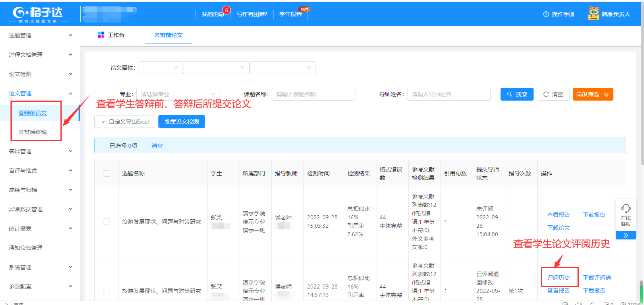Viewport: 644px width, 305px height.
Task: Open 学年报告 with NEW badge
Action: click(x=291, y=14)
